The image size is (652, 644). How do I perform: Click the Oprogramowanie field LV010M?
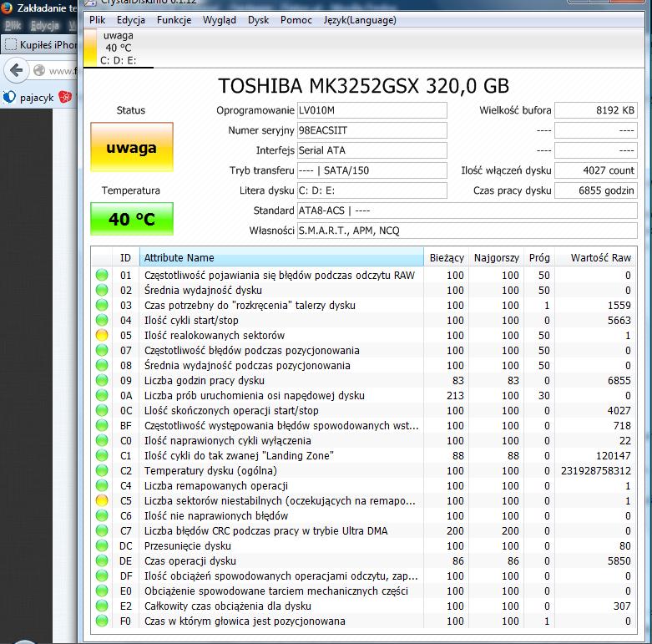pyautogui.click(x=372, y=110)
